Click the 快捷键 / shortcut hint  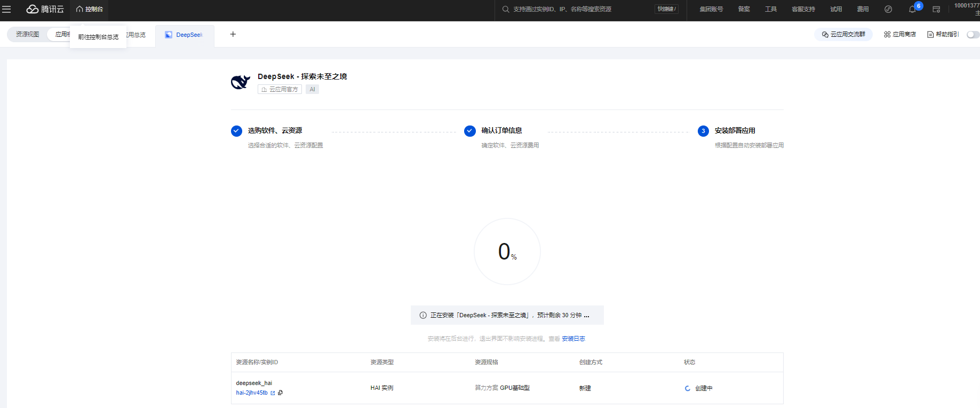[666, 9]
